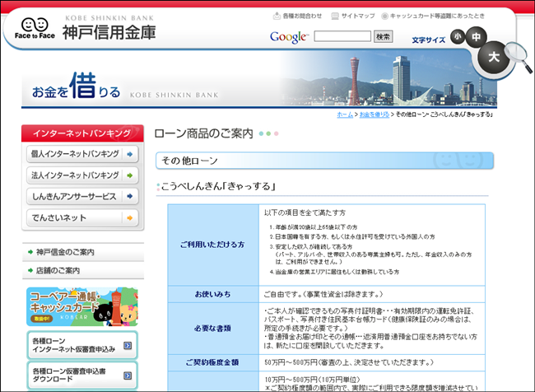Click the magnifying glass icon by 大
This screenshot has width=535, height=392.
(x=519, y=57)
